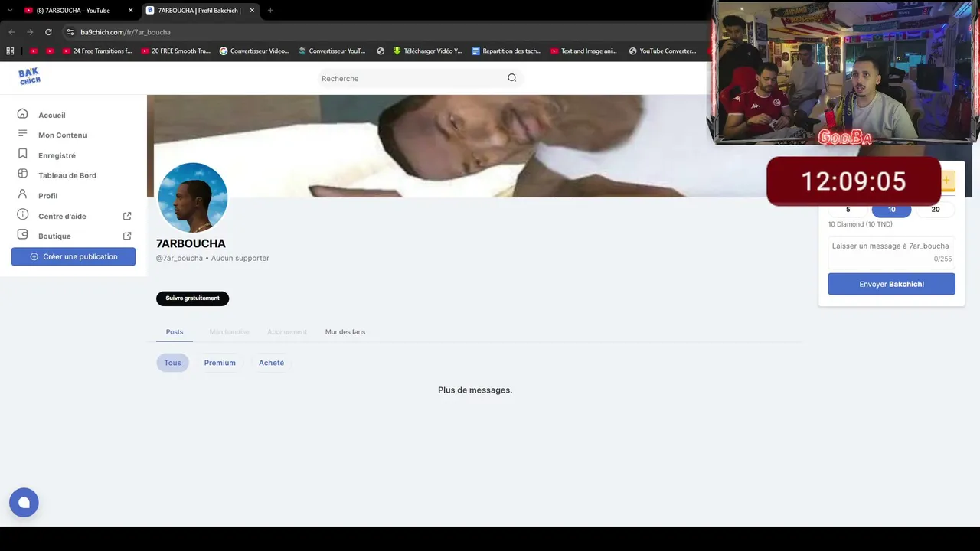Image resolution: width=980 pixels, height=551 pixels.
Task: Open the tab search dropdown arrow
Action: click(x=10, y=11)
